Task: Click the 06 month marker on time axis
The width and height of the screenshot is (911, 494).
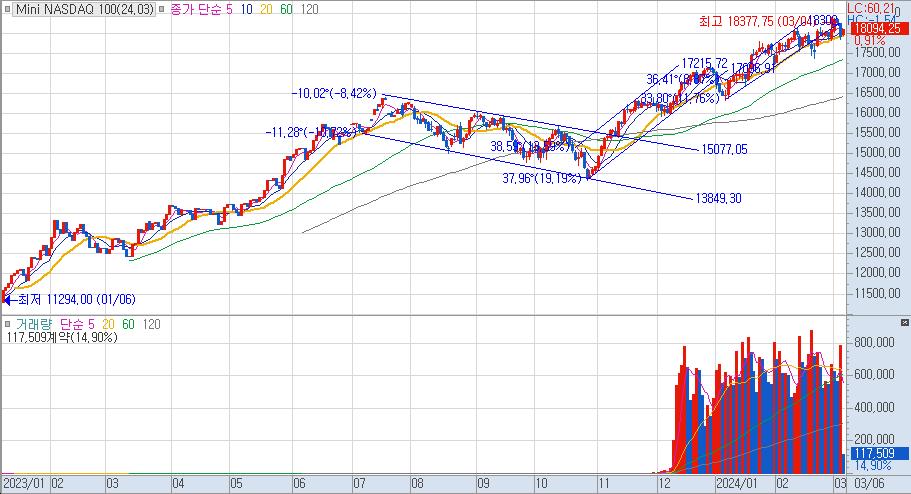Action: click(299, 484)
